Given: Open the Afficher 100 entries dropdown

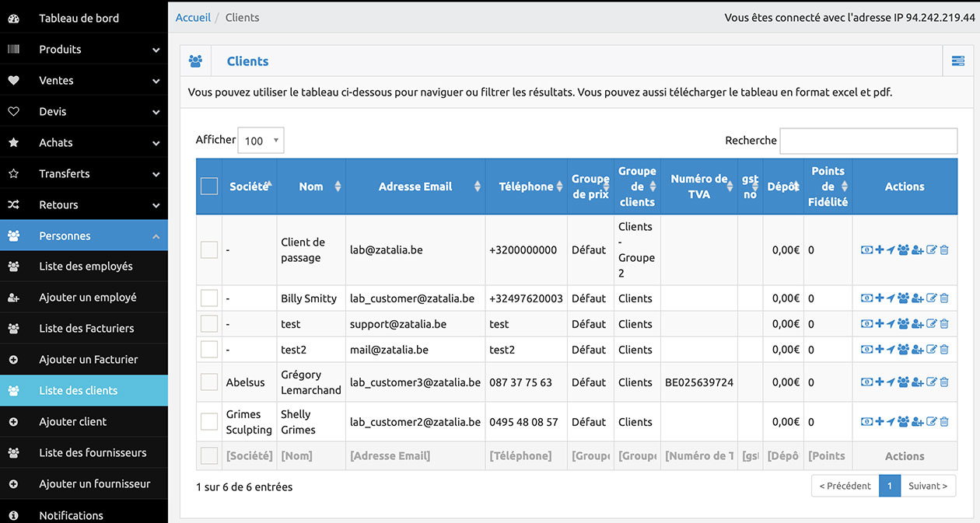Looking at the screenshot, I should (261, 141).
